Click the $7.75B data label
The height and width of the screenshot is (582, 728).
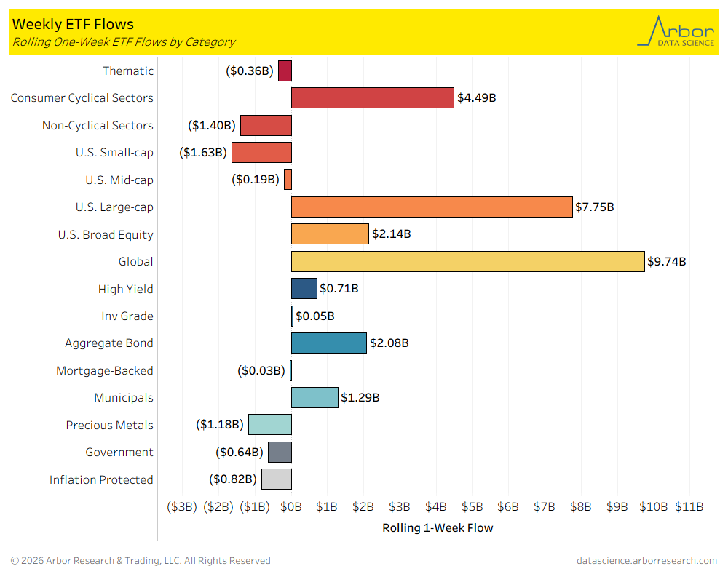point(595,207)
